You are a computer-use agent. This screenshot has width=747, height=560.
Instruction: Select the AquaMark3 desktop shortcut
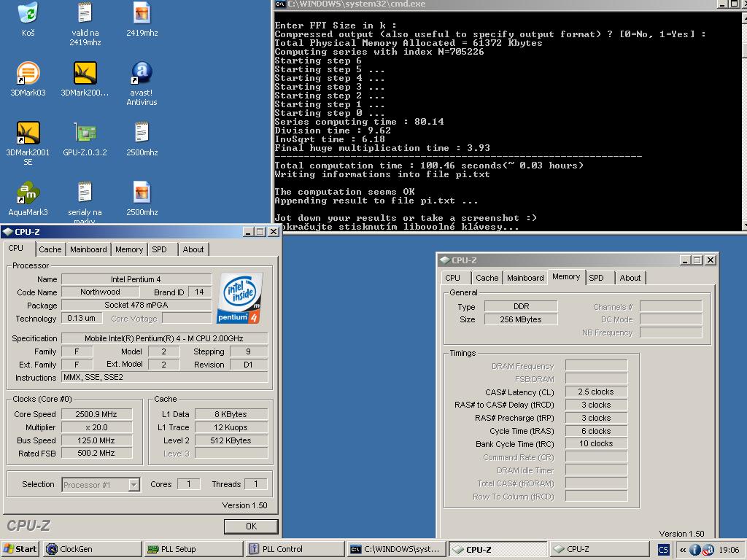point(28,192)
